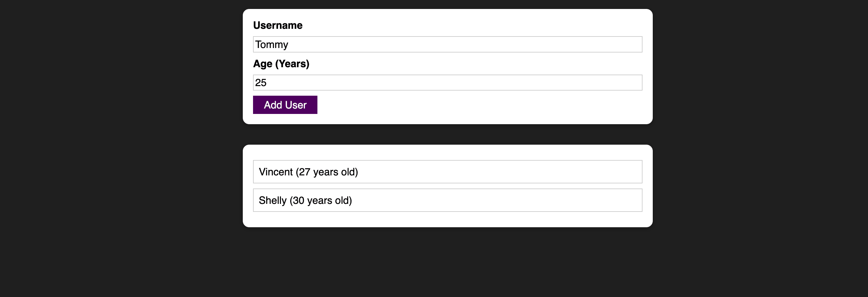This screenshot has width=868, height=297.
Task: Click the Age (Years) label
Action: point(281,64)
